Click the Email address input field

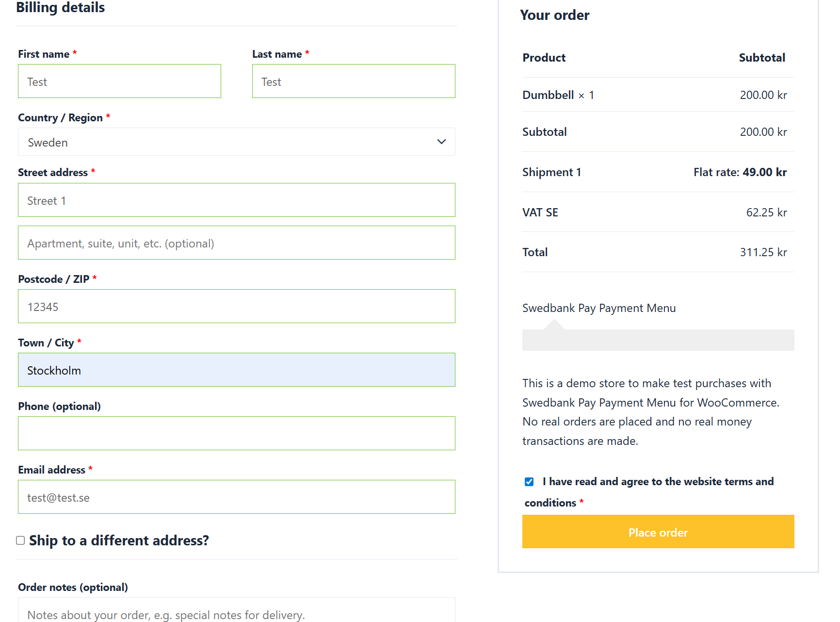click(x=236, y=497)
